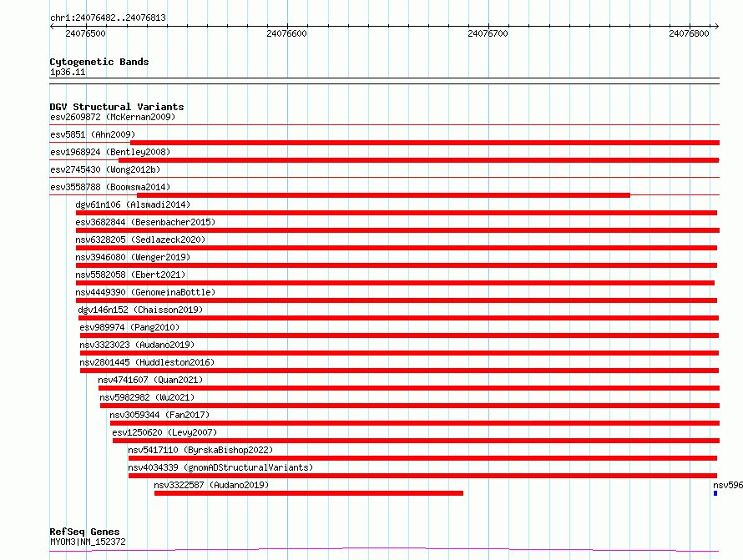Select nsv3946080 (Wenger2019) track entry
Image resolution: width=743 pixels, height=560 pixels.
point(133,257)
